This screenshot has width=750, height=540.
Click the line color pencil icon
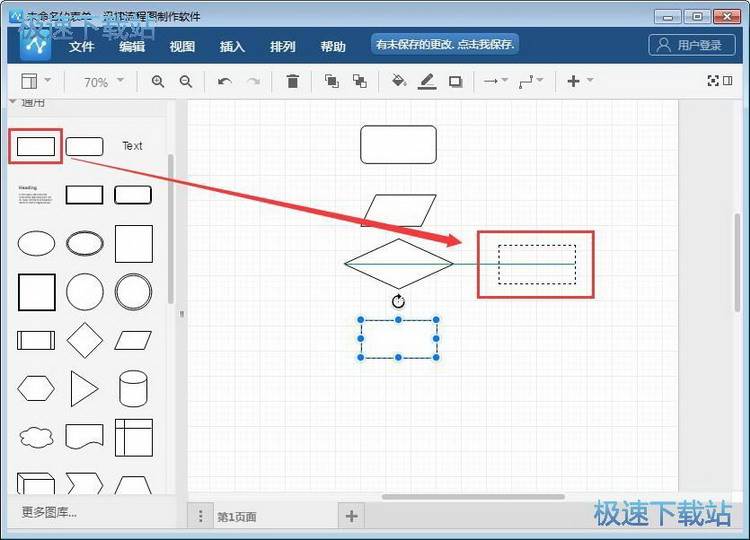pyautogui.click(x=427, y=81)
